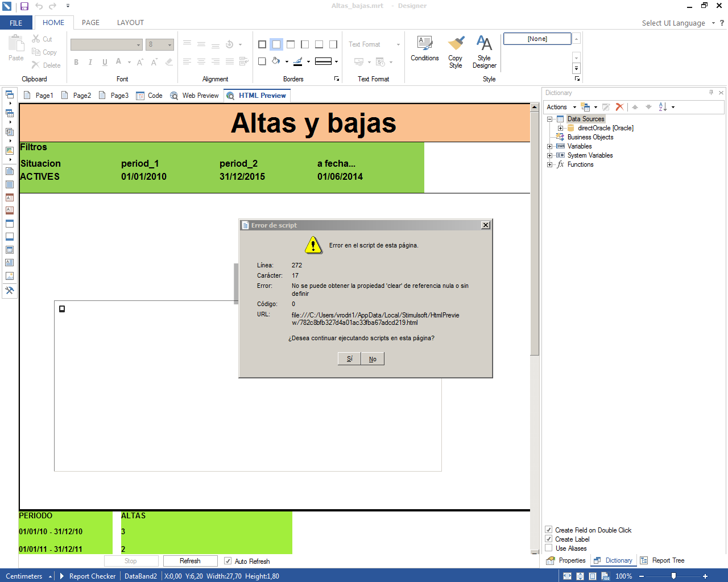Open the PAGE ribbon tab
This screenshot has height=582, width=728.
(x=90, y=23)
